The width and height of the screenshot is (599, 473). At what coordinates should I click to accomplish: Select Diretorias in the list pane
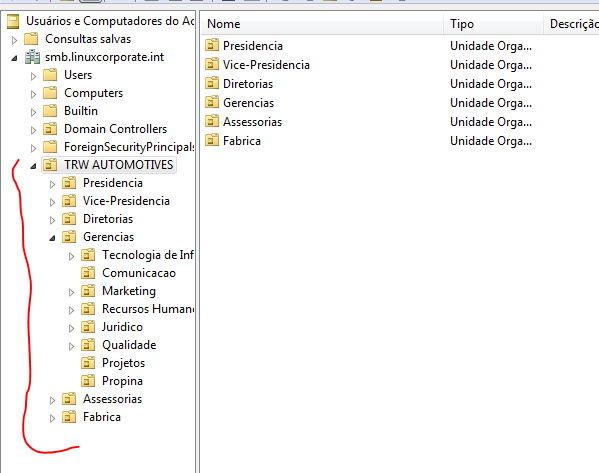tap(248, 84)
